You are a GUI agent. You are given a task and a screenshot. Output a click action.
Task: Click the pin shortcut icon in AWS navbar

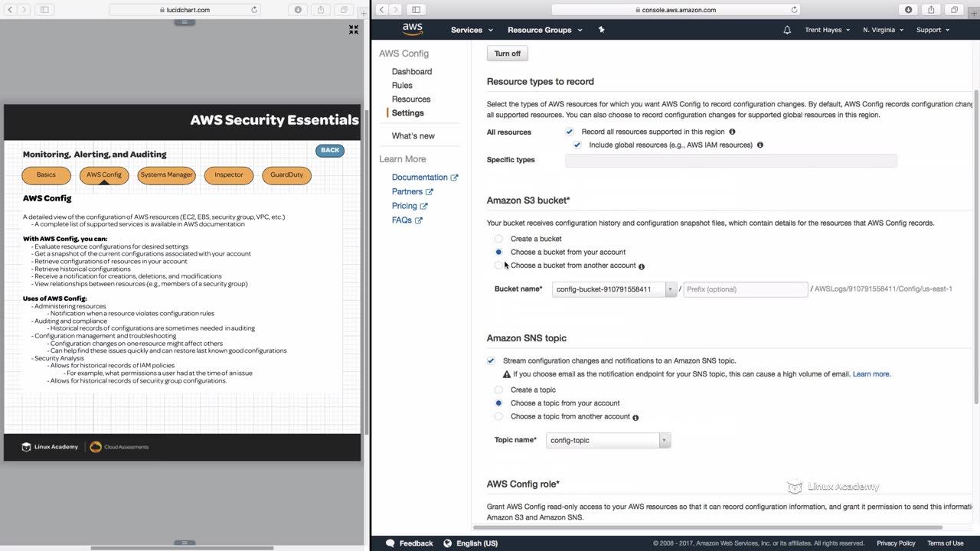[x=601, y=30]
